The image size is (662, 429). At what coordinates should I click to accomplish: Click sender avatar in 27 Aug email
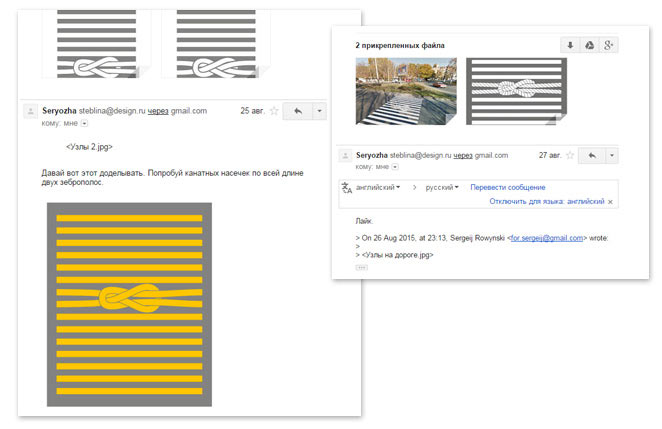[x=346, y=156]
